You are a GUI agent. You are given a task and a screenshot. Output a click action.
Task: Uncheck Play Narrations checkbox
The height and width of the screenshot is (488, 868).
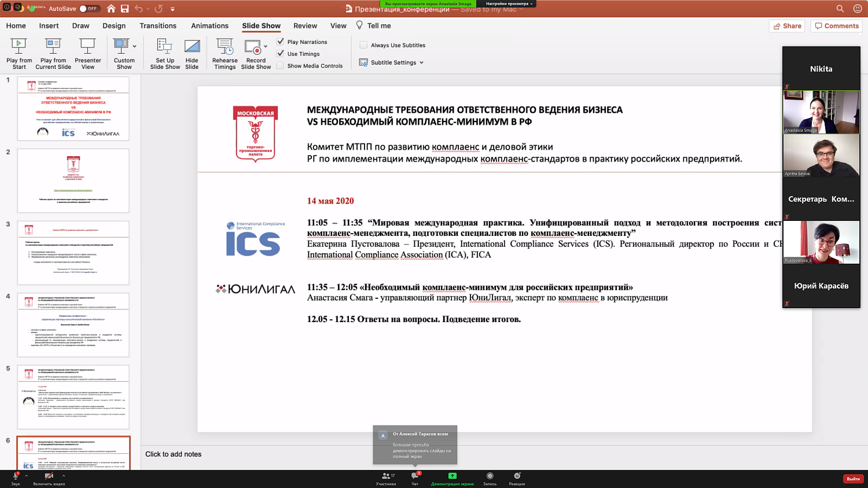[281, 42]
